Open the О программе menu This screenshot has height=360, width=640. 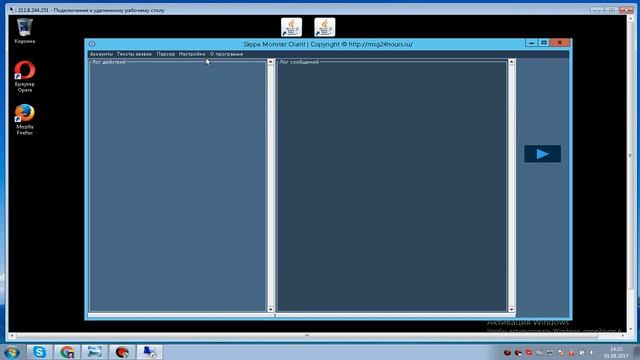[227, 54]
